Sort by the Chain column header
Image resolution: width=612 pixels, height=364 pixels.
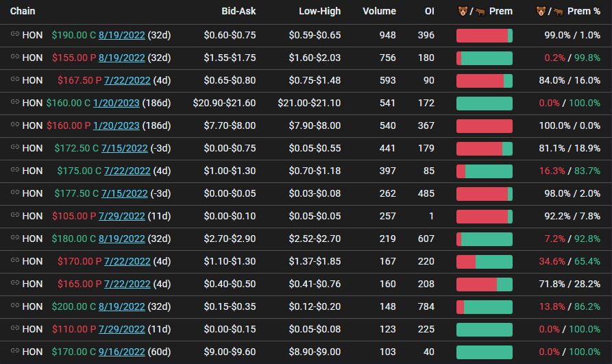point(23,12)
